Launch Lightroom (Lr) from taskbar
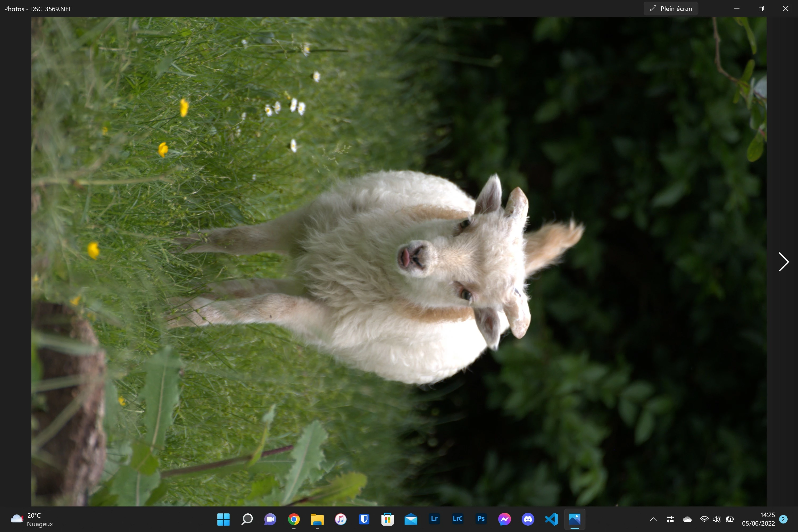Image resolution: width=798 pixels, height=532 pixels. click(434, 519)
